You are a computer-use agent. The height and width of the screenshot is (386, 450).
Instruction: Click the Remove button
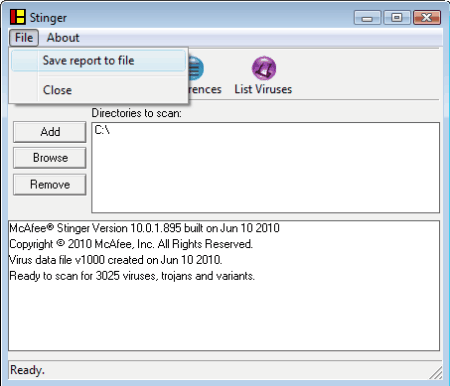[50, 184]
